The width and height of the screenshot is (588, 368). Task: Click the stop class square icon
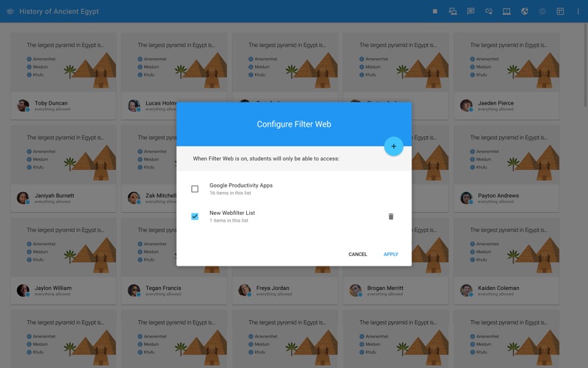click(x=435, y=11)
